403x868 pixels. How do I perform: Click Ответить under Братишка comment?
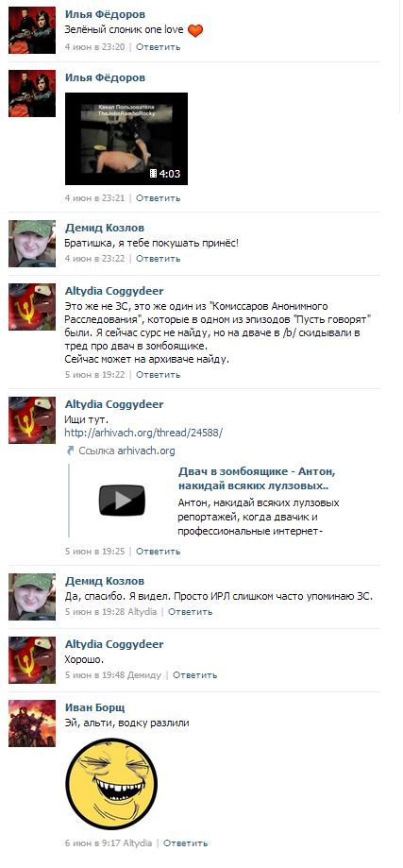159,259
